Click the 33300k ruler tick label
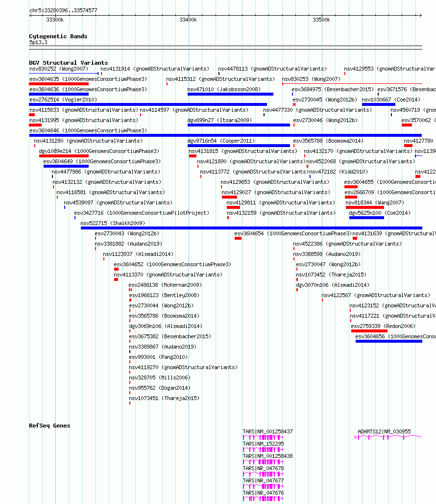436x504 pixels. tap(55, 20)
